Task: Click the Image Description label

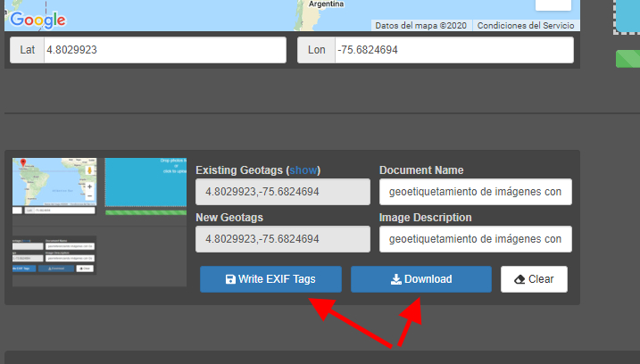Action: (x=425, y=218)
